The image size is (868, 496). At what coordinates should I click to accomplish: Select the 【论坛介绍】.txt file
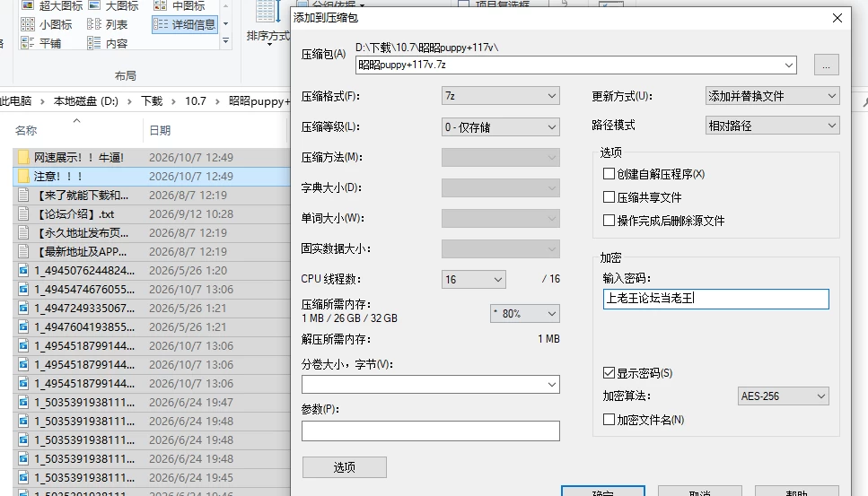(151, 214)
